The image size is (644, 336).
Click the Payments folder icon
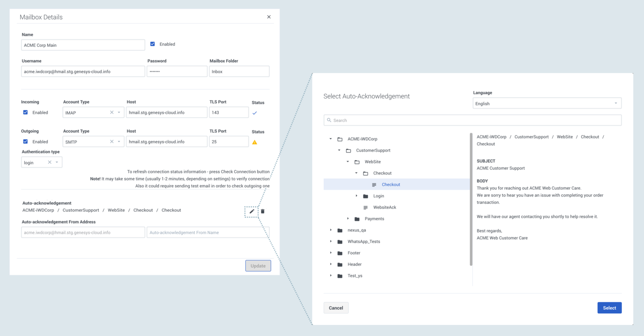[x=357, y=219]
